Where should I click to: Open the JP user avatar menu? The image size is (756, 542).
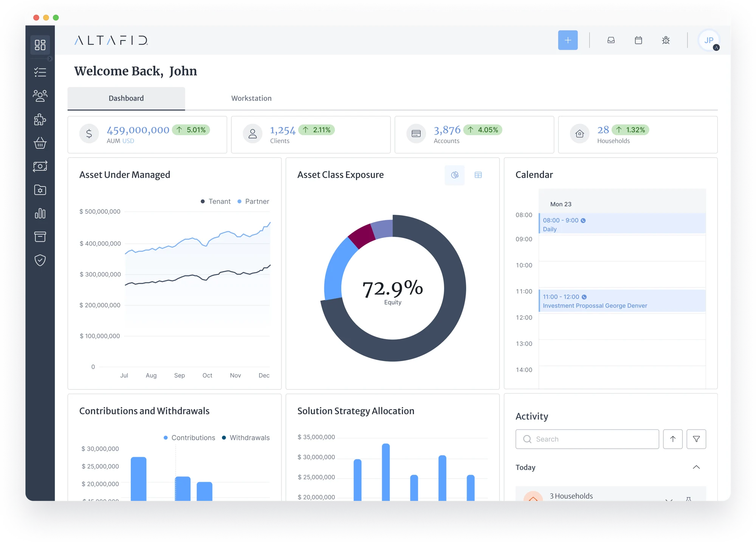pyautogui.click(x=708, y=40)
